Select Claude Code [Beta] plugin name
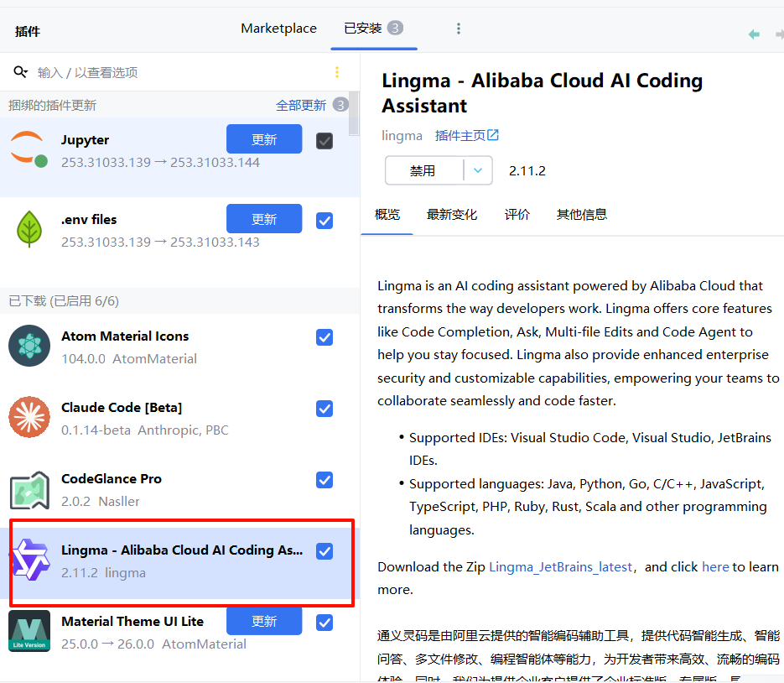 click(122, 407)
